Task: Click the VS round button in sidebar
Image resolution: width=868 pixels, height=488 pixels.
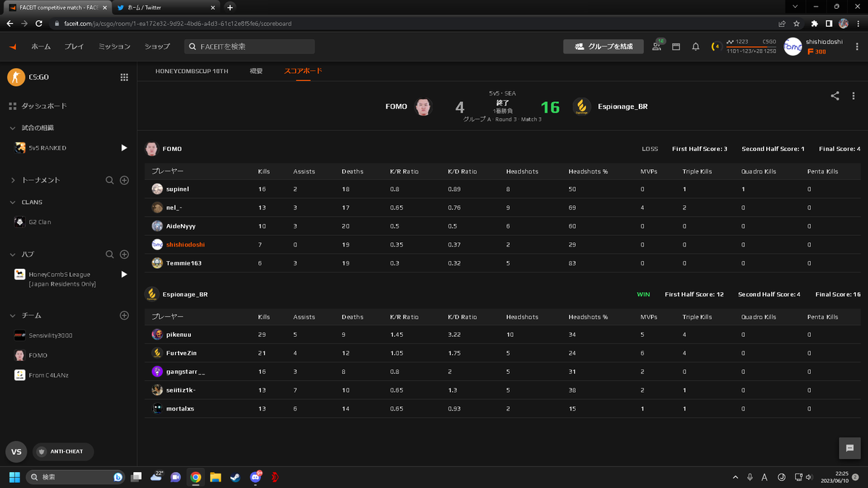Action: [17, 452]
